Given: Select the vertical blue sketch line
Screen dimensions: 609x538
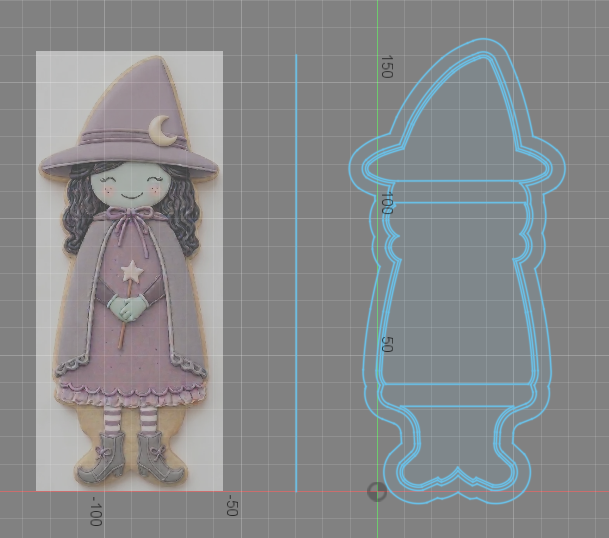Looking at the screenshot, I should point(296,273).
